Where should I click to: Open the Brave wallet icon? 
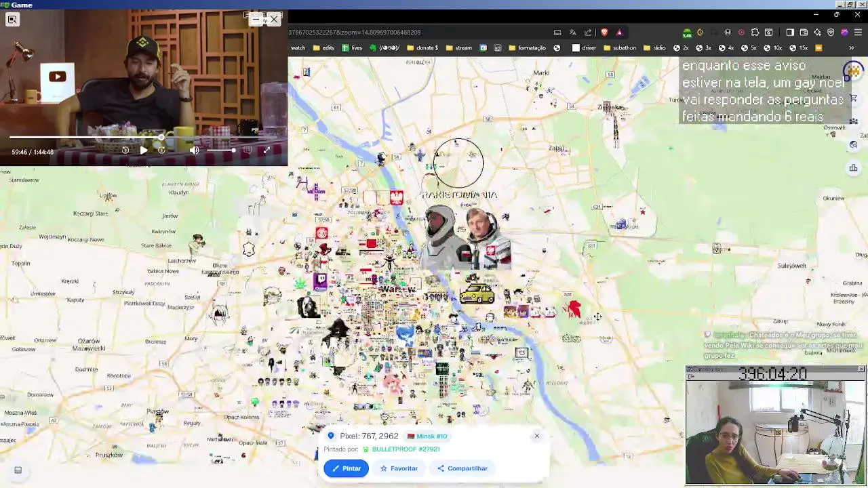tap(804, 33)
